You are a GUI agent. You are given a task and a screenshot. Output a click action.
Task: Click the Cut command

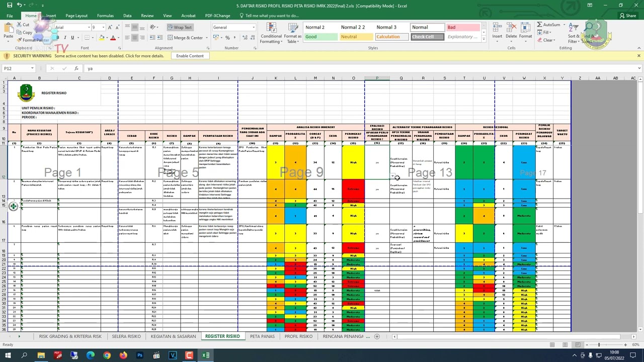click(x=23, y=25)
